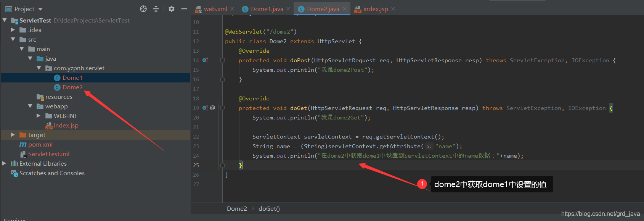The width and height of the screenshot is (644, 221).
Task: Collapse the com.yzpnb.servlet package
Action: click(39, 68)
